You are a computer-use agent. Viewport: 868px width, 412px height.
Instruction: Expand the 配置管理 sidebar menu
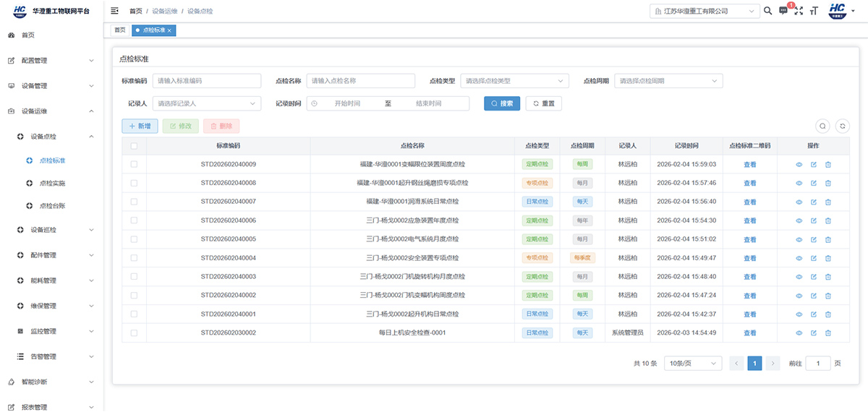point(51,61)
